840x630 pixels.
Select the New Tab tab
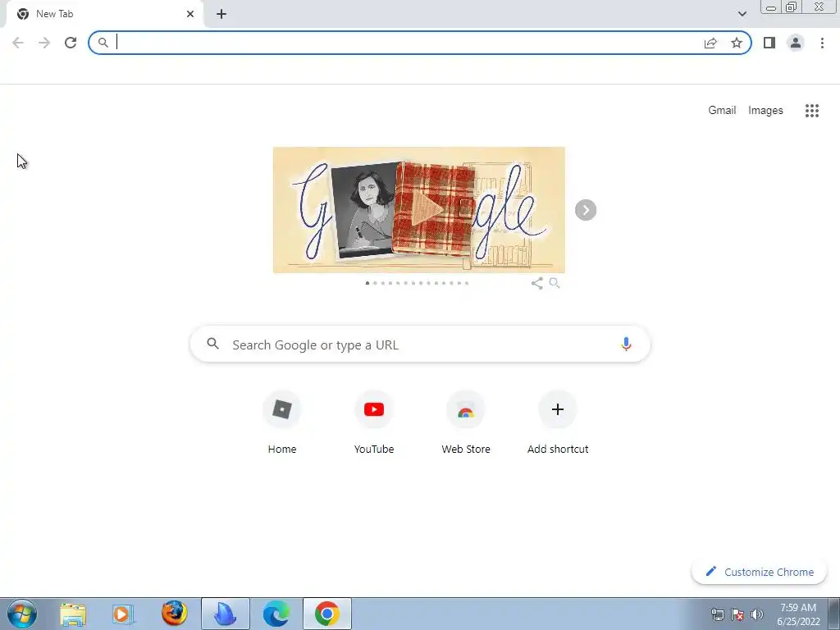tap(104, 14)
